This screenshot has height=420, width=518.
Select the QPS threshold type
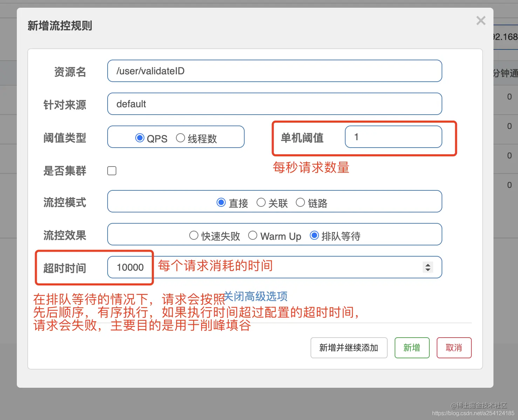click(140, 138)
